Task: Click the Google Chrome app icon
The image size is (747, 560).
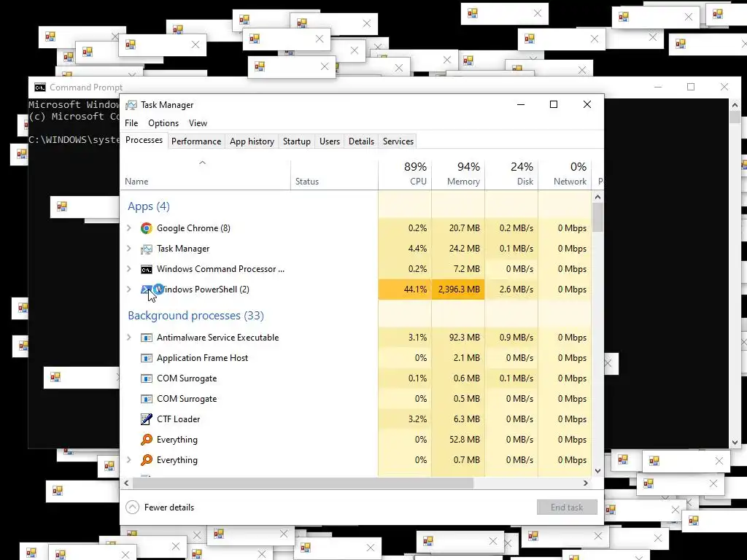Action: tap(146, 228)
